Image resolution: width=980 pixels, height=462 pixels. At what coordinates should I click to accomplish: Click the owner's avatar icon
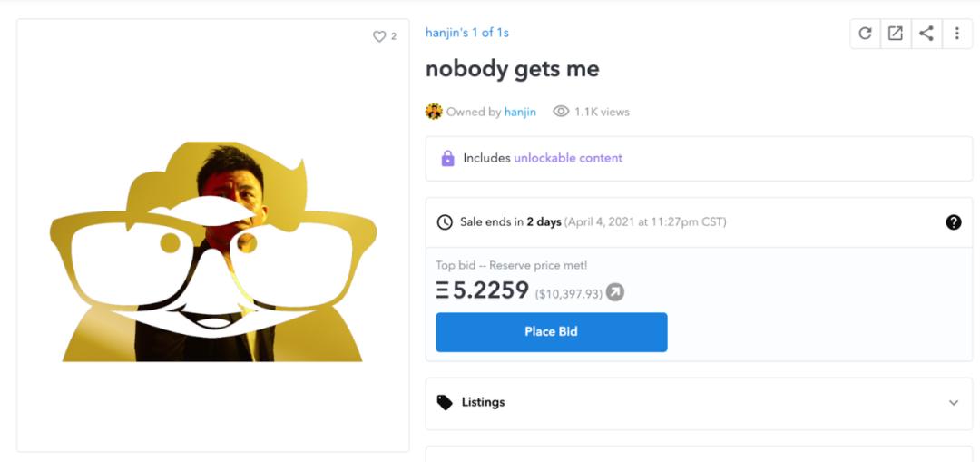434,112
